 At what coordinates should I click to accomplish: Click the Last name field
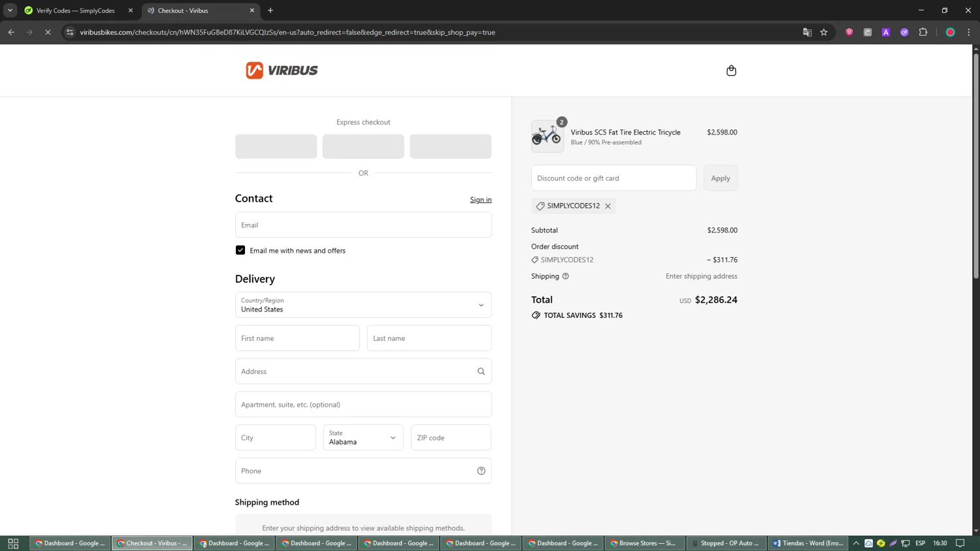point(429,338)
